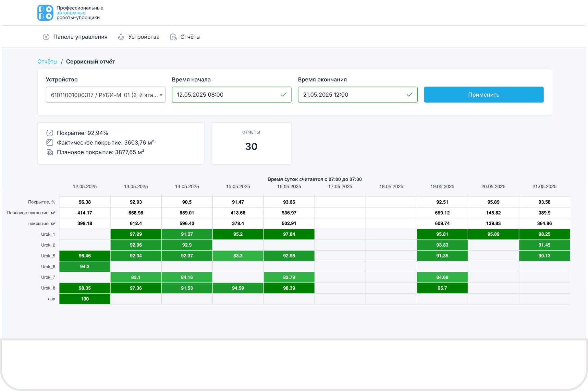The image size is (588, 391).
Task: Click the 100 cell in caa row
Action: click(x=85, y=299)
